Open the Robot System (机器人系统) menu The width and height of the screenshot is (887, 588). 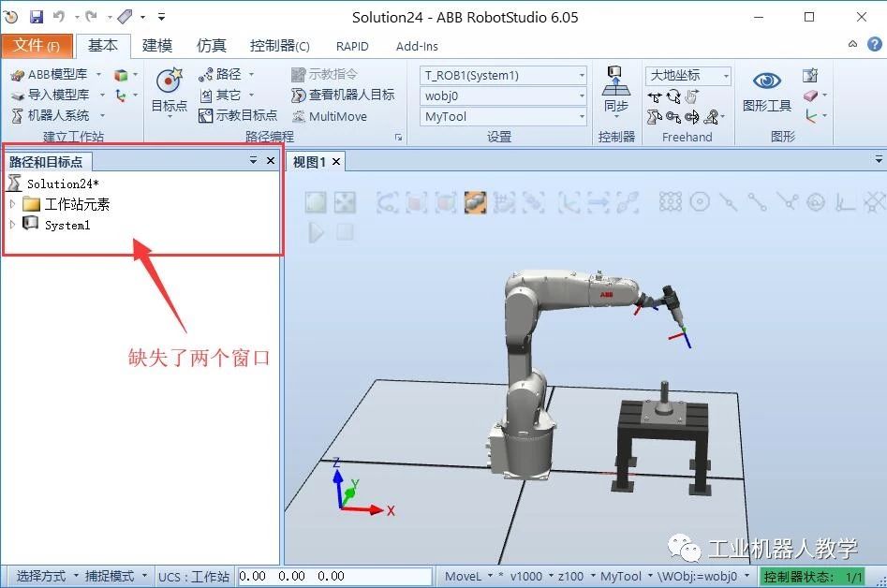coord(58,116)
